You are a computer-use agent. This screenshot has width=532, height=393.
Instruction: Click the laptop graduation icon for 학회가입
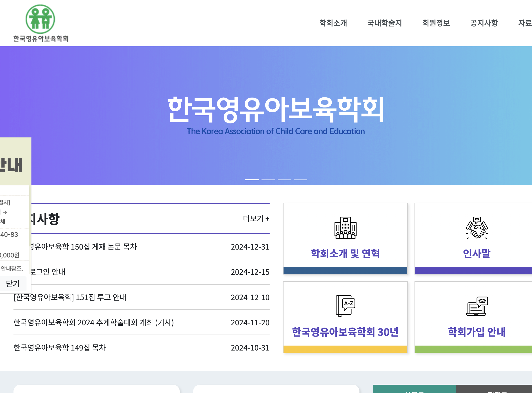click(x=477, y=306)
